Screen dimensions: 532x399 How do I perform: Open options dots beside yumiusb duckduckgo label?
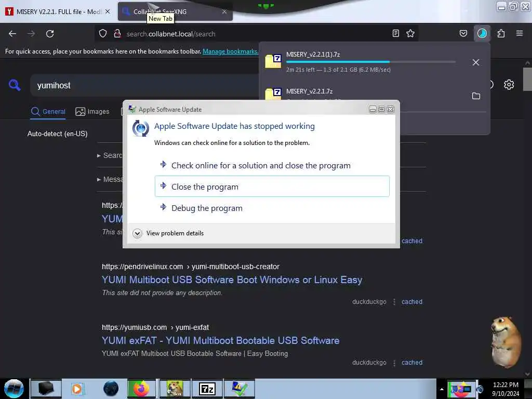tap(394, 363)
